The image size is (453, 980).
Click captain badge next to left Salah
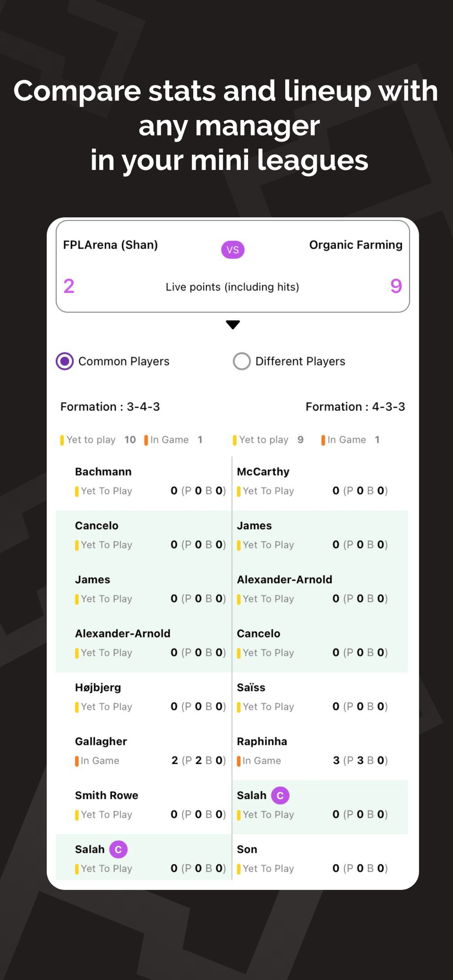pos(118,849)
